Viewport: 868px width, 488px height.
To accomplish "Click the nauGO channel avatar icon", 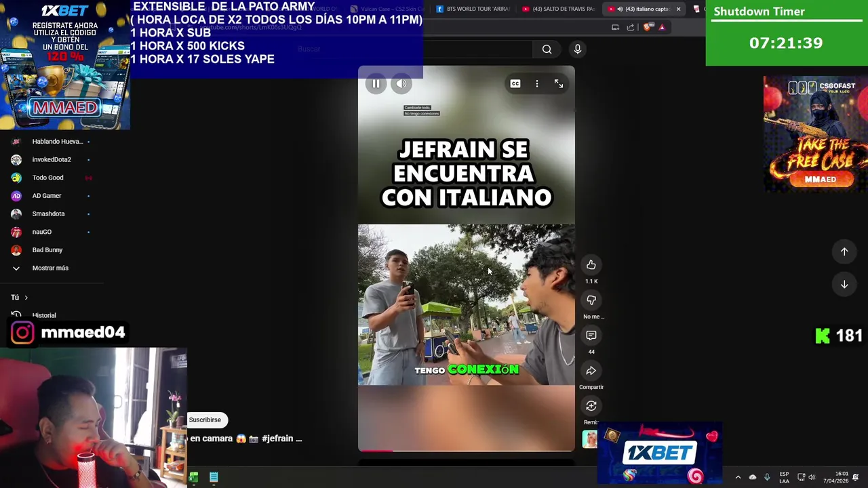I will [x=16, y=232].
